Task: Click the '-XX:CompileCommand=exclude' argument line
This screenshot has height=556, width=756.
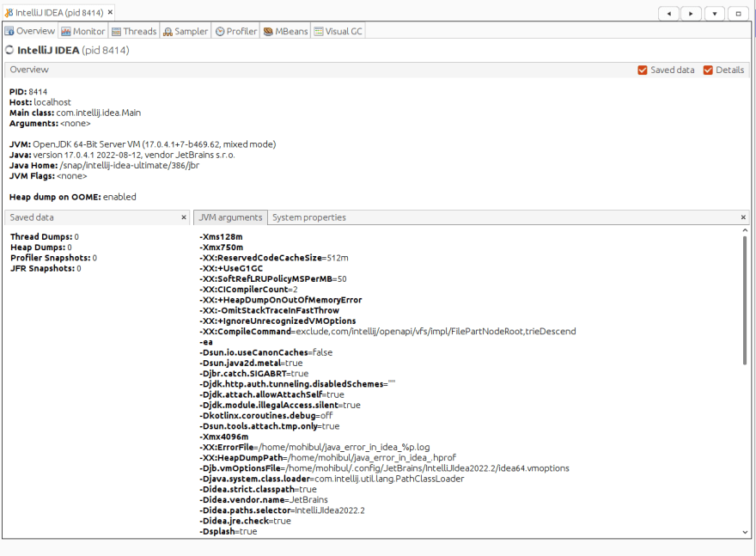Action: coord(387,332)
